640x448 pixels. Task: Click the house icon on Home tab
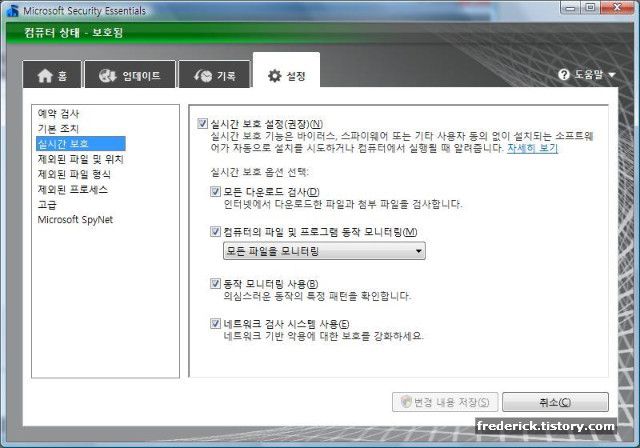pos(45,75)
